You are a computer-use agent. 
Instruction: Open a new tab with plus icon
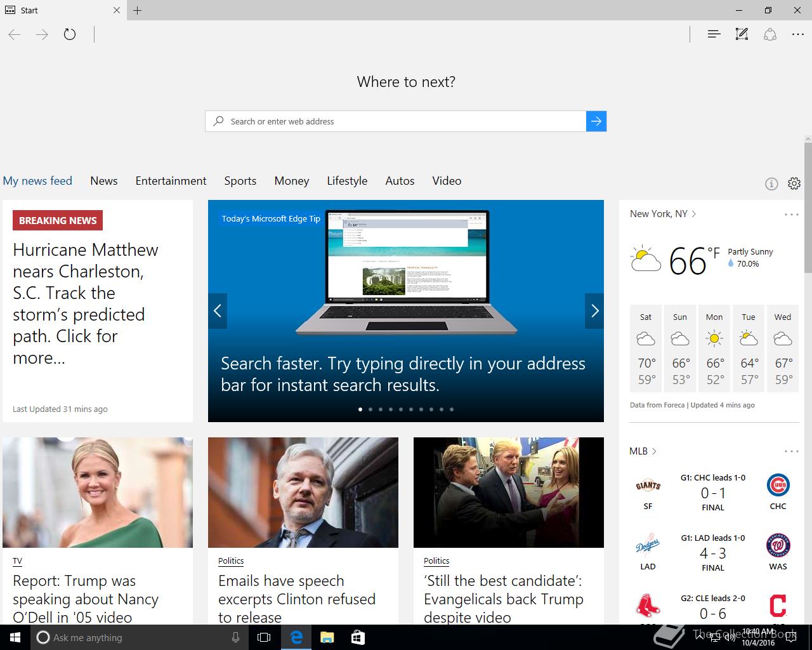point(138,10)
